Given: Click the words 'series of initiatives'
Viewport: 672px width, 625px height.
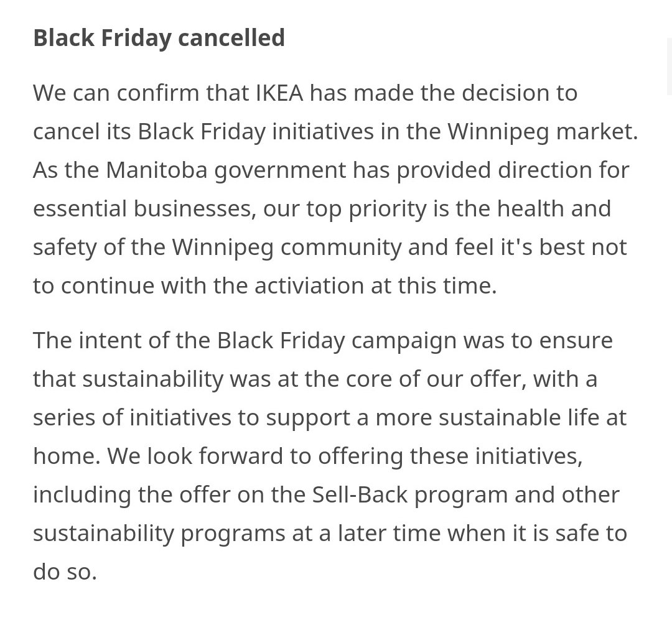Looking at the screenshot, I should coord(132,418).
